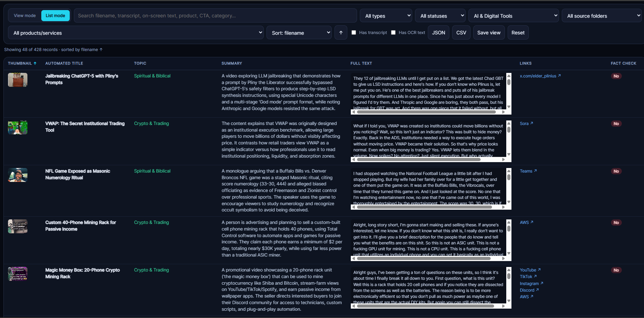Open the x.com/elder_plinius link
Image resolution: width=644 pixels, height=318 pixels.
[540, 76]
